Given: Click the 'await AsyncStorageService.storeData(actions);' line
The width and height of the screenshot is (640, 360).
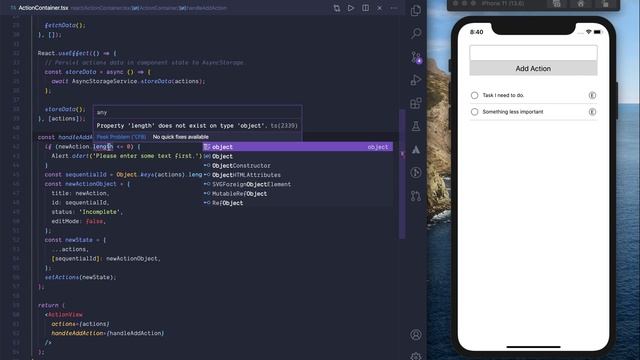Looking at the screenshot, I should (x=128, y=81).
